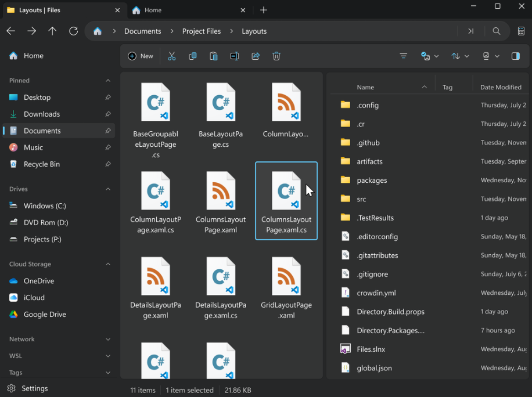Click the address bar path edit icon
The width and height of the screenshot is (532, 397).
pos(471,31)
